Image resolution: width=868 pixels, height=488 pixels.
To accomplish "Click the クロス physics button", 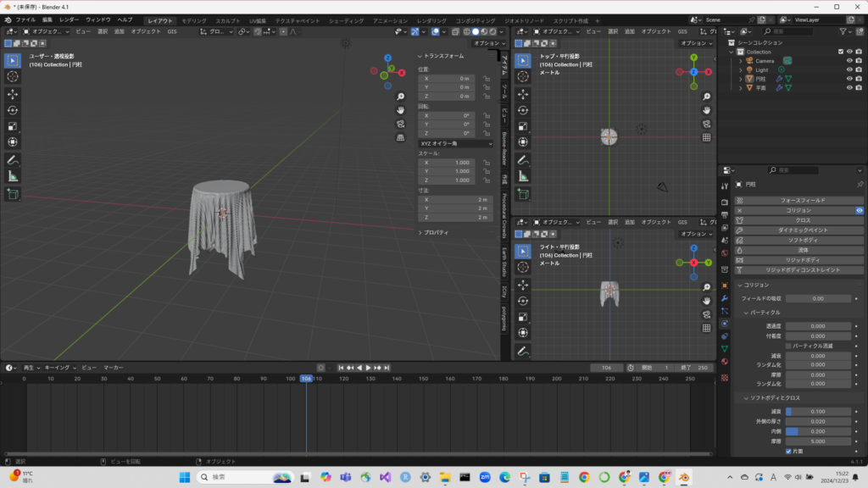I will pyautogui.click(x=802, y=220).
